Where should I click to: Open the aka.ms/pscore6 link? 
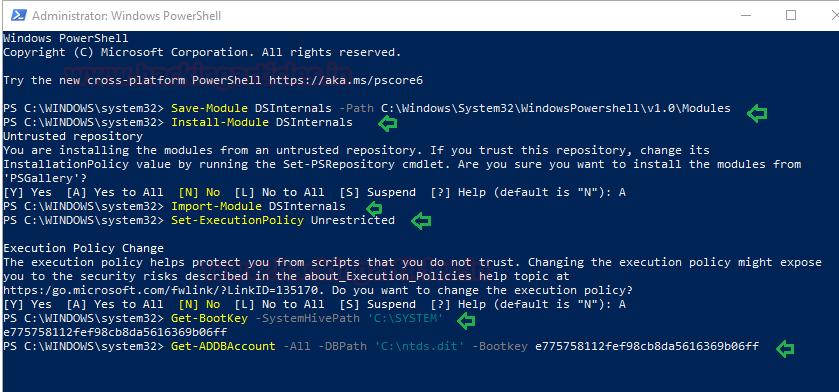coord(346,80)
